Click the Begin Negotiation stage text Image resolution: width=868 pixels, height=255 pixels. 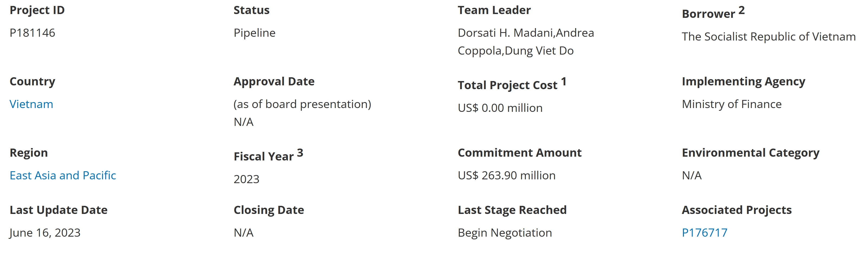click(x=505, y=233)
